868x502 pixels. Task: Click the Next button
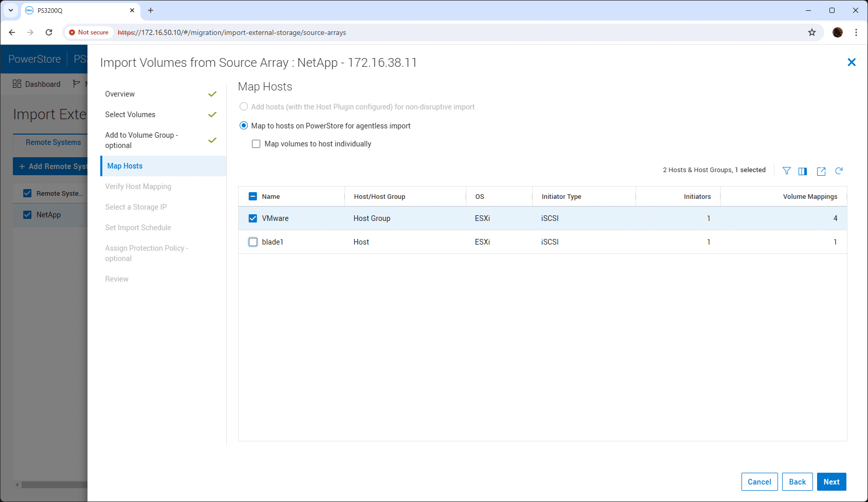coord(831,482)
